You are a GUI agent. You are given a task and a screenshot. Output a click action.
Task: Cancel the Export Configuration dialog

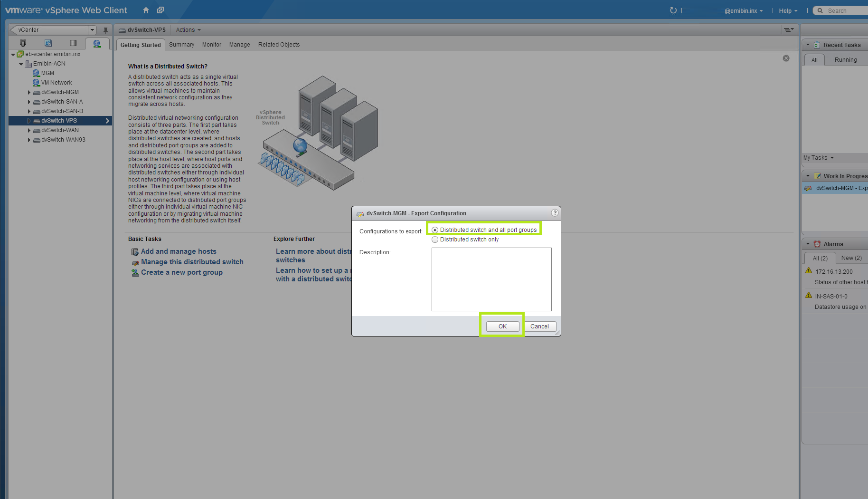click(x=539, y=326)
